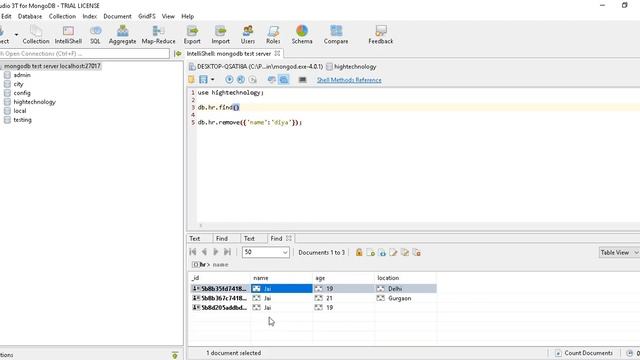Open the Shell Methods Reference link
This screenshot has width=640, height=360.
[x=349, y=80]
